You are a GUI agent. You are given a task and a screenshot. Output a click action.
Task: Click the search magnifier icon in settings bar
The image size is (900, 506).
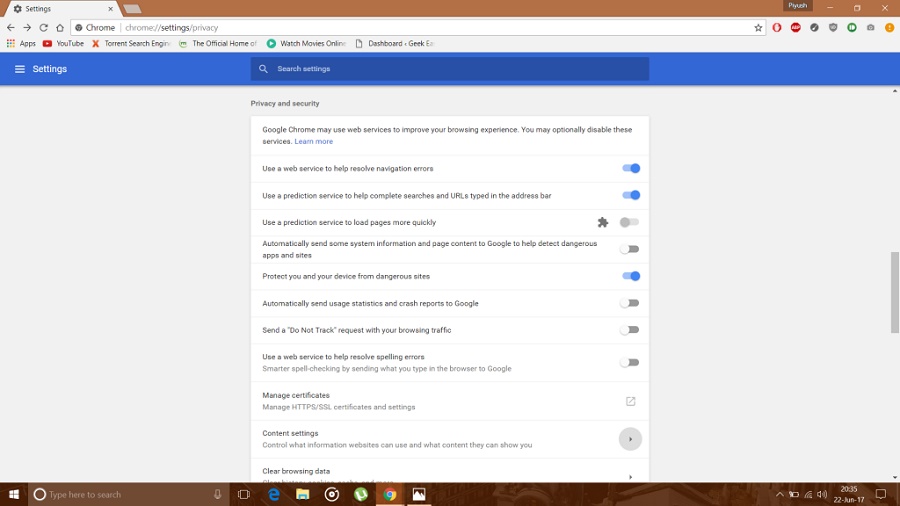click(263, 69)
